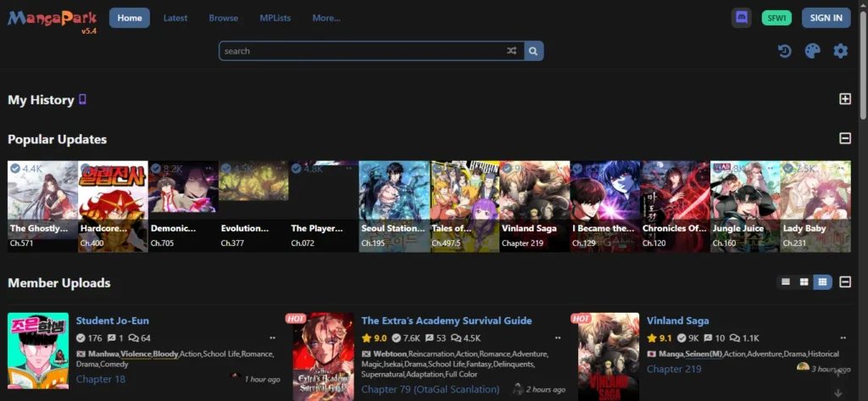Open reading history clock icon
The image size is (868, 401).
point(785,51)
